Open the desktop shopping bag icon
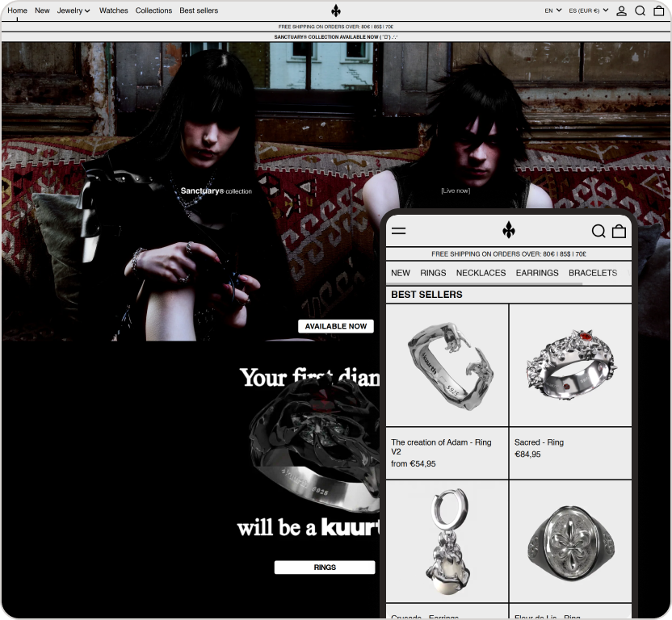672x620 pixels. coord(659,10)
